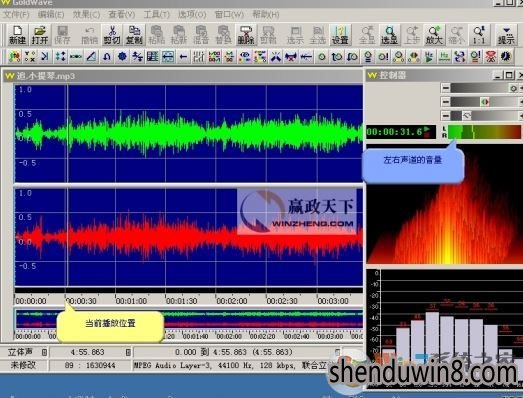Click the L/R level meter bar

[x=484, y=132]
